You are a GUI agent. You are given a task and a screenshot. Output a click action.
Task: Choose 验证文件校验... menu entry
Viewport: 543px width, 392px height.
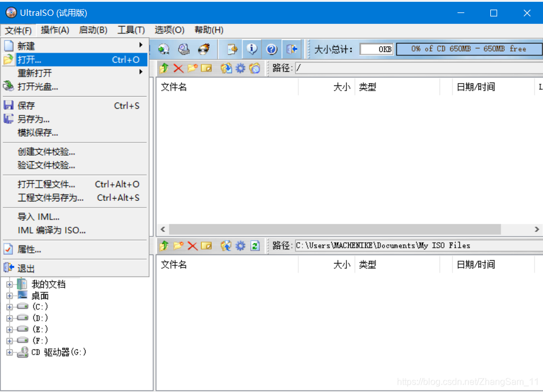[75, 165]
